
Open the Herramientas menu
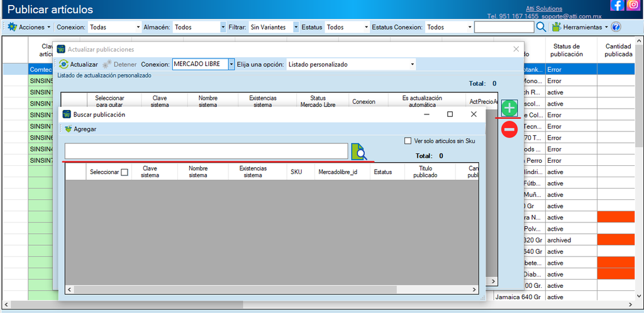(580, 27)
